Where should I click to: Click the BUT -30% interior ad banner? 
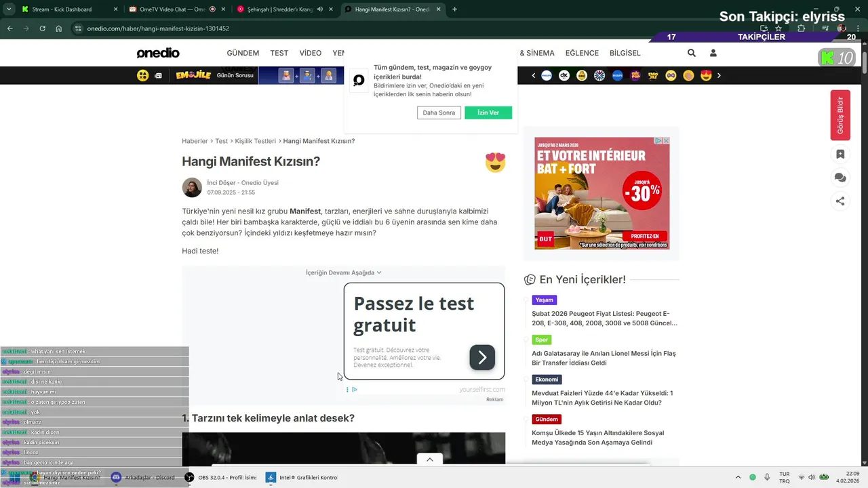tap(601, 193)
